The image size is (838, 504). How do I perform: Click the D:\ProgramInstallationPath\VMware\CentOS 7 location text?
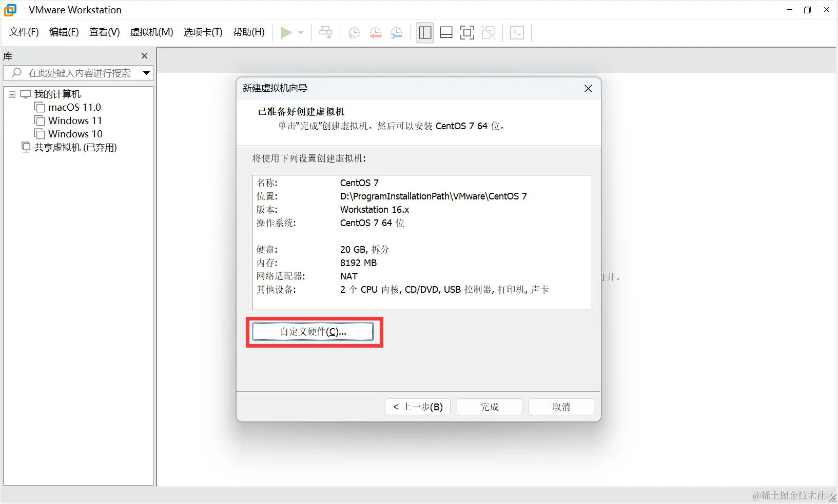(434, 196)
